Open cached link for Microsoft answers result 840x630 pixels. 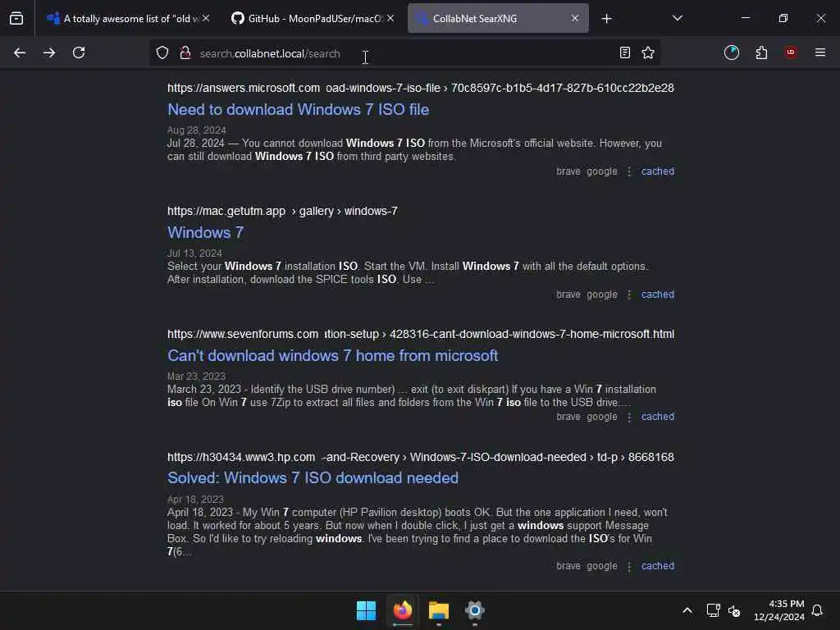(x=658, y=171)
